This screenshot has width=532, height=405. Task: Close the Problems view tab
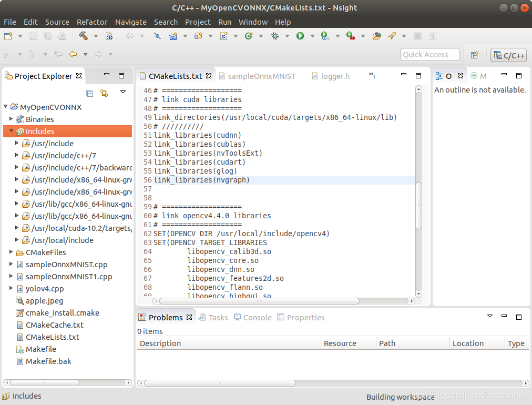(x=189, y=317)
